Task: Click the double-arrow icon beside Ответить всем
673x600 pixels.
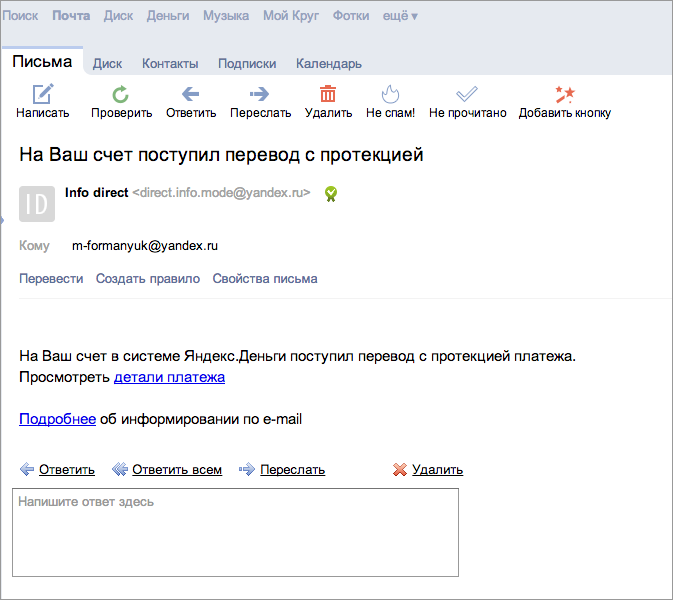Action: tap(120, 469)
